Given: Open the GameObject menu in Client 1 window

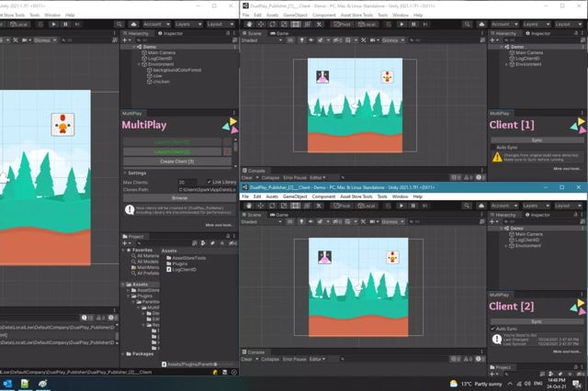Looking at the screenshot, I should (295, 15).
